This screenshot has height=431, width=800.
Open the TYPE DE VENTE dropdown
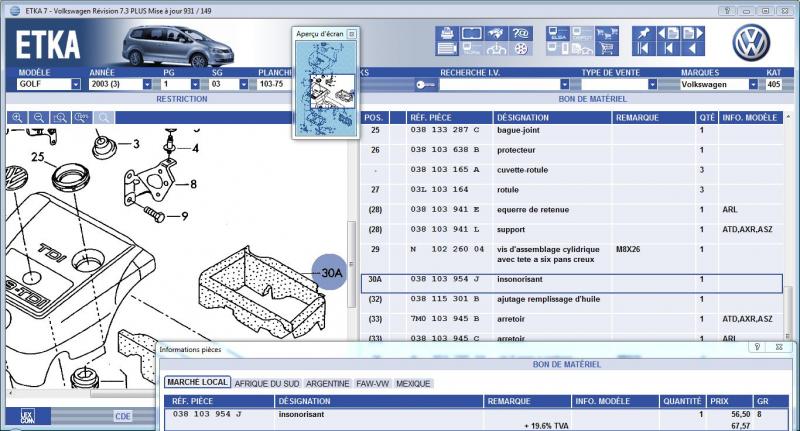[652, 84]
